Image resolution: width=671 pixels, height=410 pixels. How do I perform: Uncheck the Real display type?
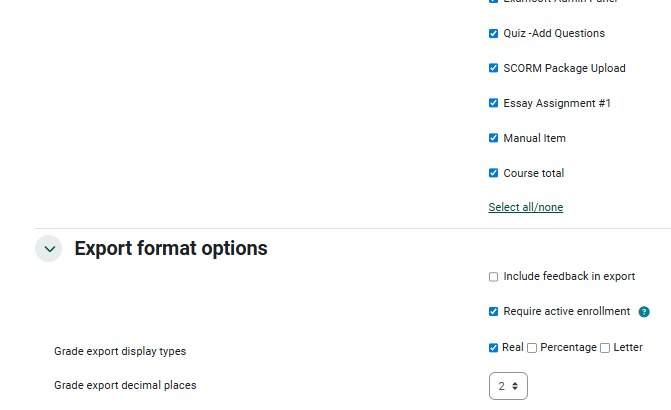point(493,348)
